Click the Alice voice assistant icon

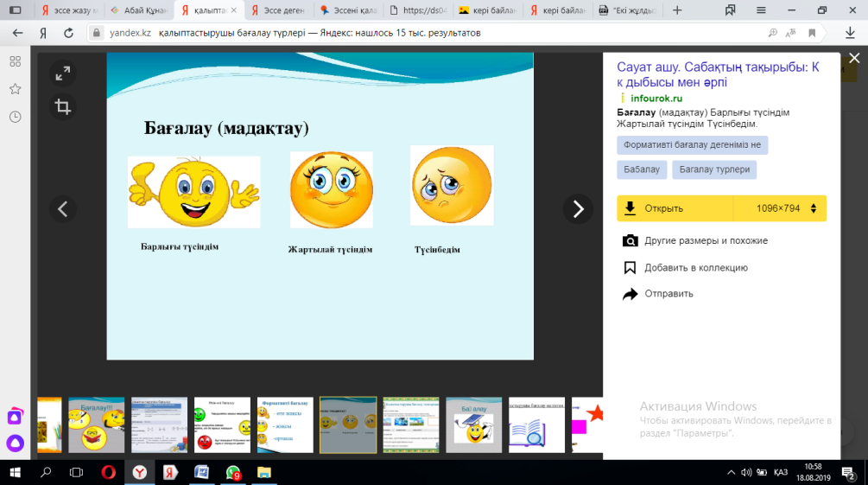(15, 444)
